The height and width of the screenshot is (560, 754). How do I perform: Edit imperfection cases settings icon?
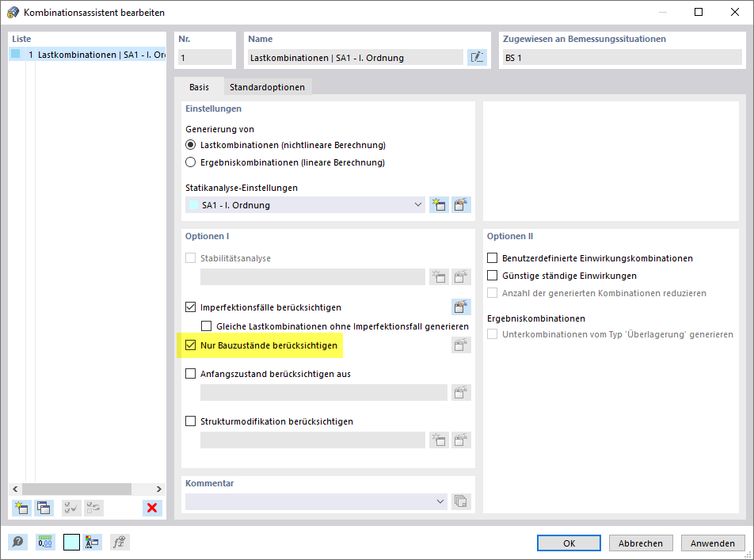(461, 307)
